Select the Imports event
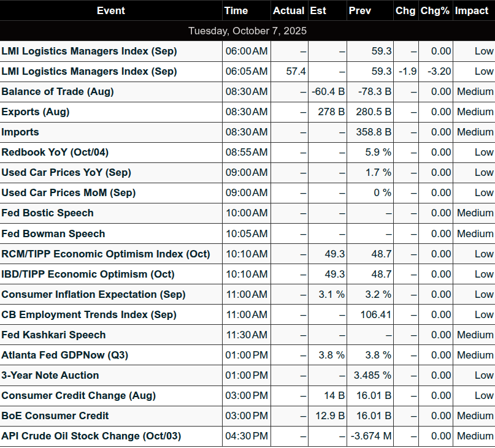Image resolution: width=495 pixels, height=448 pixels. (20, 132)
